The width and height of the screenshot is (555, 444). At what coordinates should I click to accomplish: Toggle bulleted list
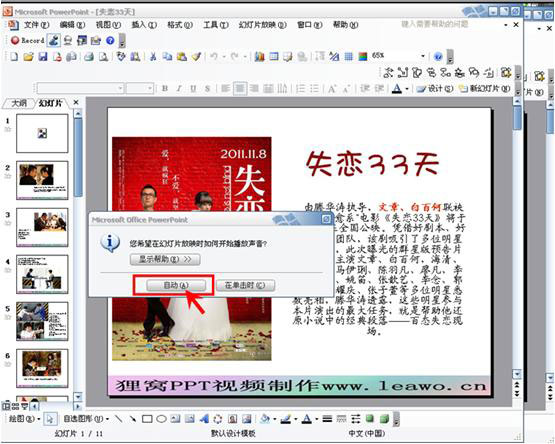point(314,88)
